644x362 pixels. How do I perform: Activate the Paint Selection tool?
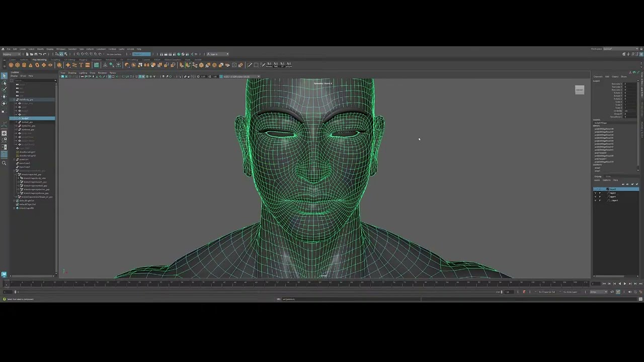4,89
